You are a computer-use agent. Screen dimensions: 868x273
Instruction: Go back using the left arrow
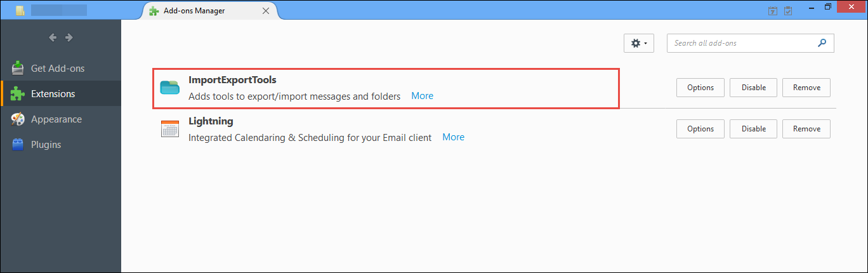[x=53, y=38]
